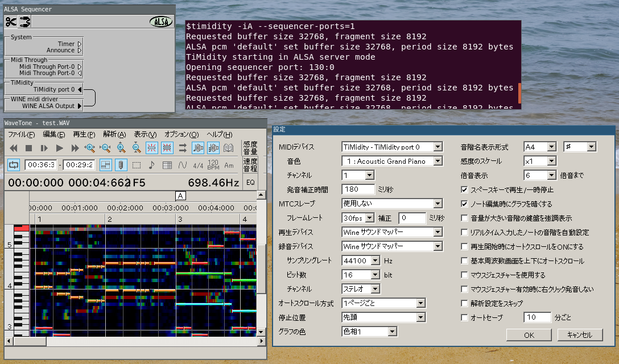The height and width of the screenshot is (364, 619).
Task: Open the グラフの色 dropdown
Action: (391, 332)
